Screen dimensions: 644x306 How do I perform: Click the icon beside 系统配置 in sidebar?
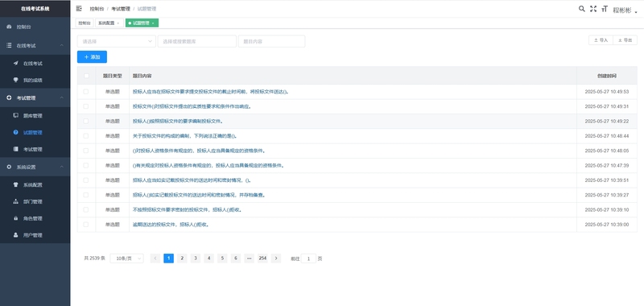pyautogui.click(x=15, y=185)
